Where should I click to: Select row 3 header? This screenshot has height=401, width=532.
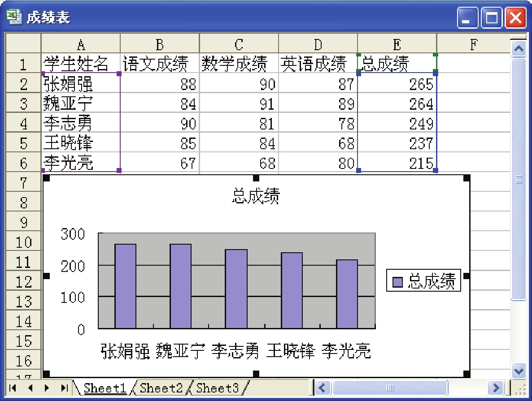pyautogui.click(x=23, y=103)
